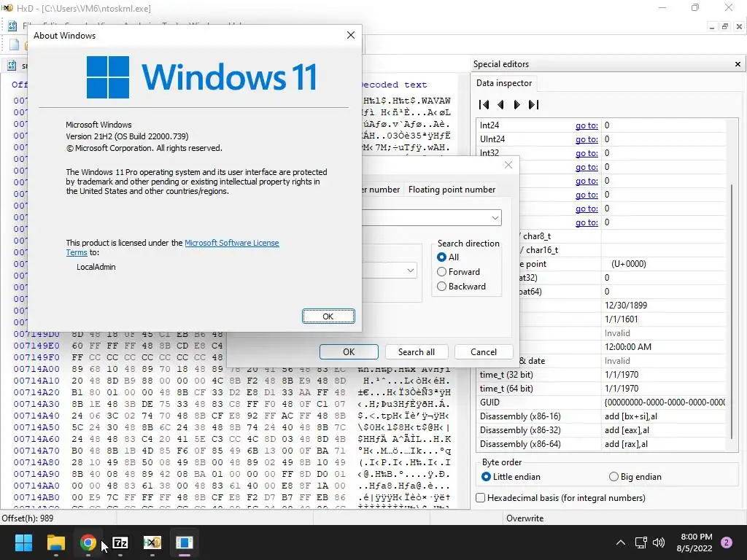Select the Disassembly (x86-64) row
747x560 pixels.
pyautogui.click(x=602, y=444)
